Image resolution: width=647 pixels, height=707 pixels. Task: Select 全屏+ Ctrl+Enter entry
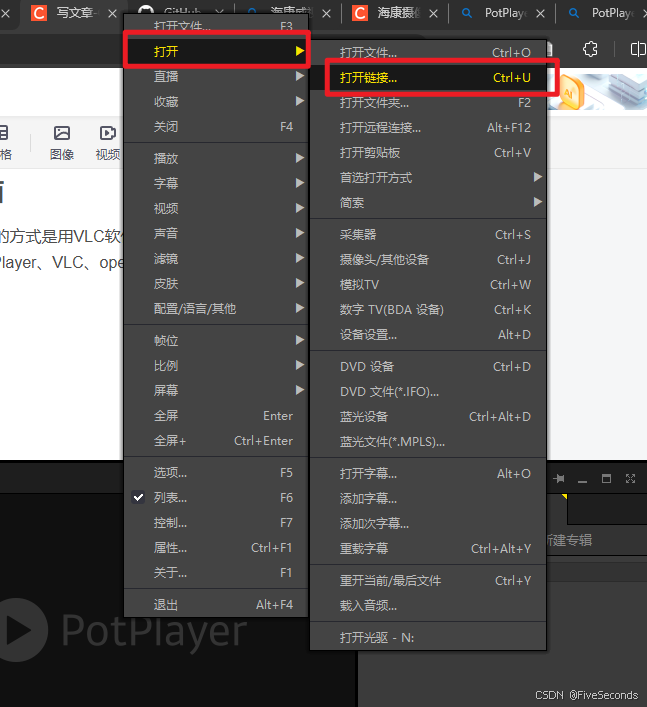(216, 441)
